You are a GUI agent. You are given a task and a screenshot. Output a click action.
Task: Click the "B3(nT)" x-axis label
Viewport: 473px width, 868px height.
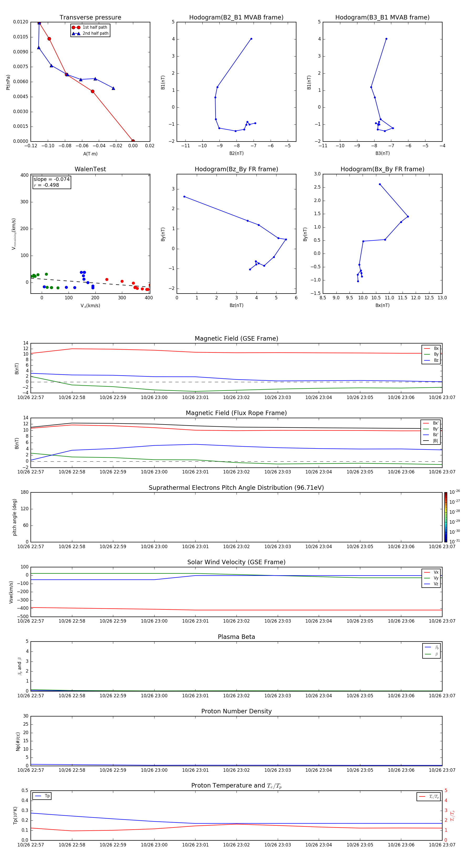pyautogui.click(x=382, y=153)
